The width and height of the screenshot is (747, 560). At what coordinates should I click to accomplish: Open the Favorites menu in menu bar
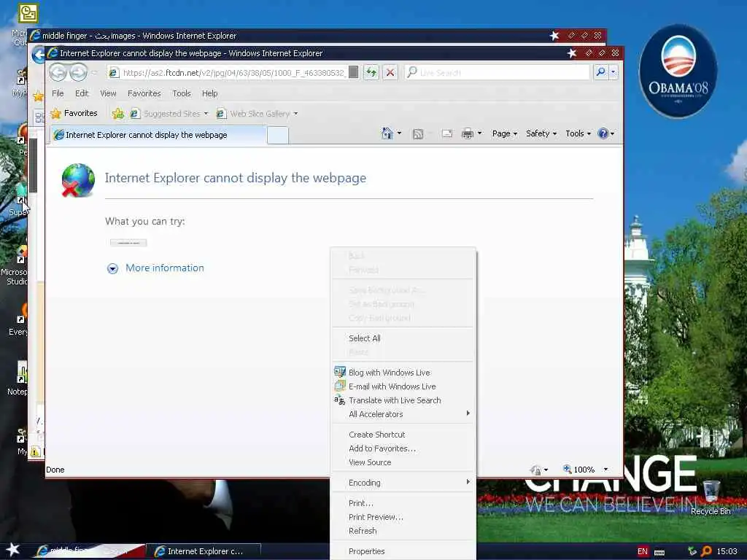pyautogui.click(x=144, y=93)
